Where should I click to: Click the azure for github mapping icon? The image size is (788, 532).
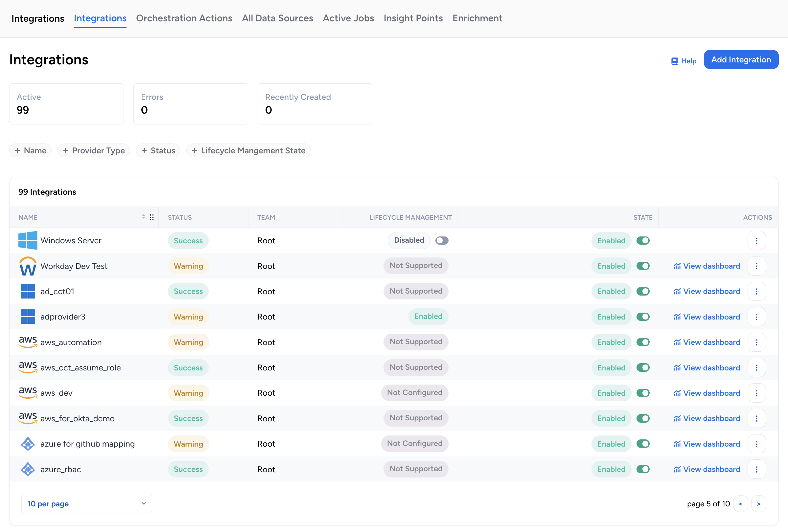tap(28, 444)
